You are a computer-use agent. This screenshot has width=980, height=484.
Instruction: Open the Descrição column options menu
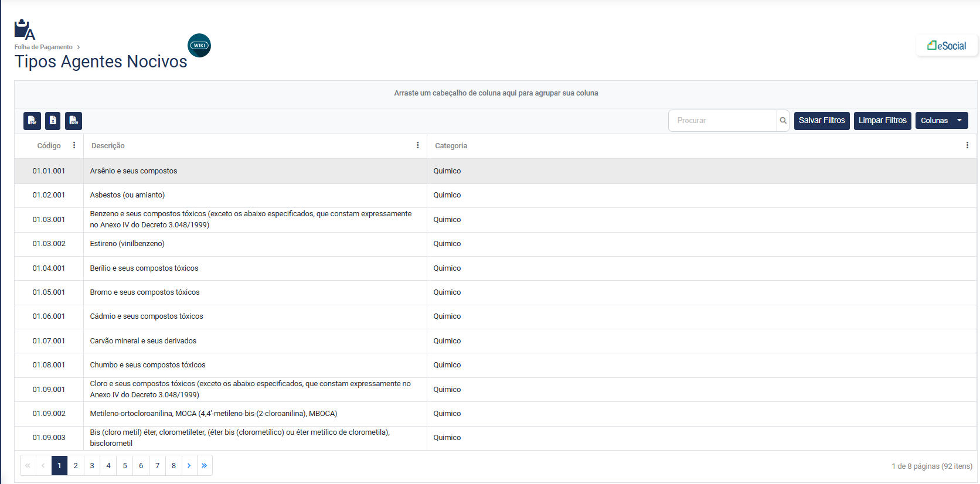click(x=417, y=145)
